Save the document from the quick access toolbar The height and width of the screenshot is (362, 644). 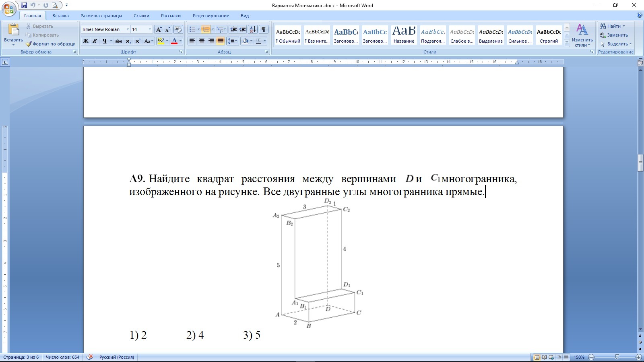[24, 5]
